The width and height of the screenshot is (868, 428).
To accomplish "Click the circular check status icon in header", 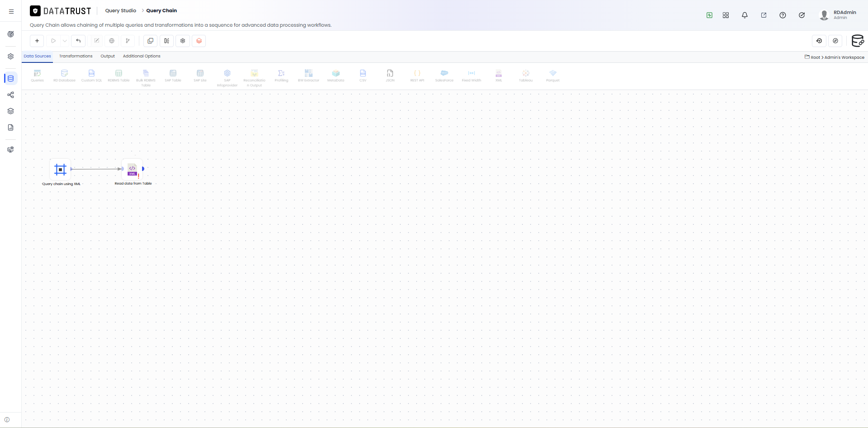I will [x=802, y=15].
